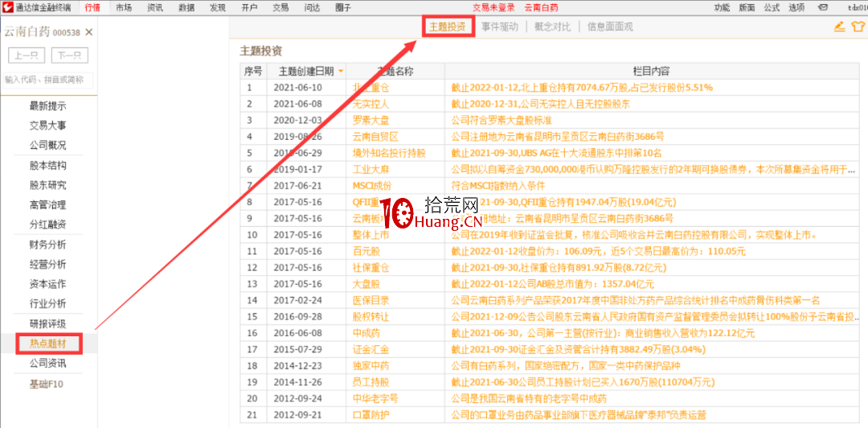Select 经营分析 in the sidebar
The width and height of the screenshot is (868, 428).
tap(48, 265)
